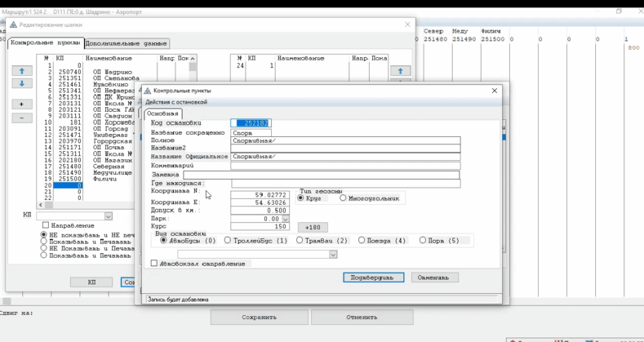Select the Основная tab

point(163,113)
